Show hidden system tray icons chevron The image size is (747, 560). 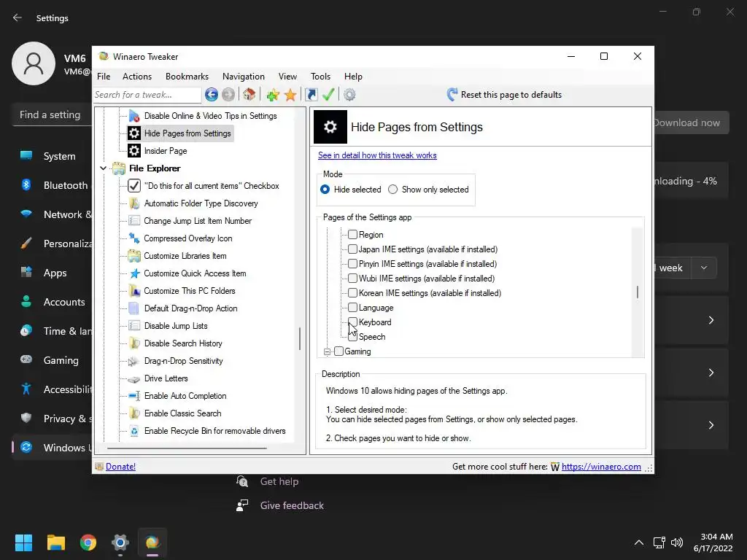pyautogui.click(x=639, y=542)
